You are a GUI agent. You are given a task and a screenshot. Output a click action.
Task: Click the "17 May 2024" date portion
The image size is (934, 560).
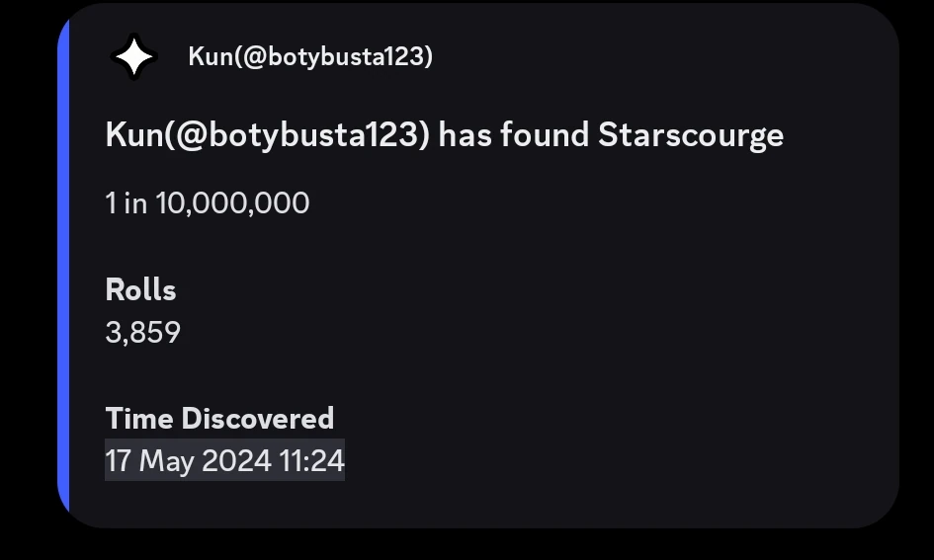click(188, 461)
